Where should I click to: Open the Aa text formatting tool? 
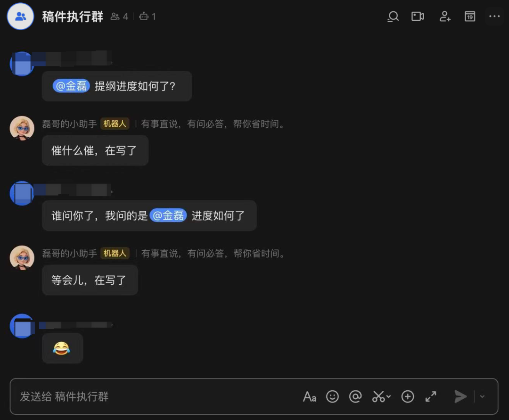coord(310,396)
